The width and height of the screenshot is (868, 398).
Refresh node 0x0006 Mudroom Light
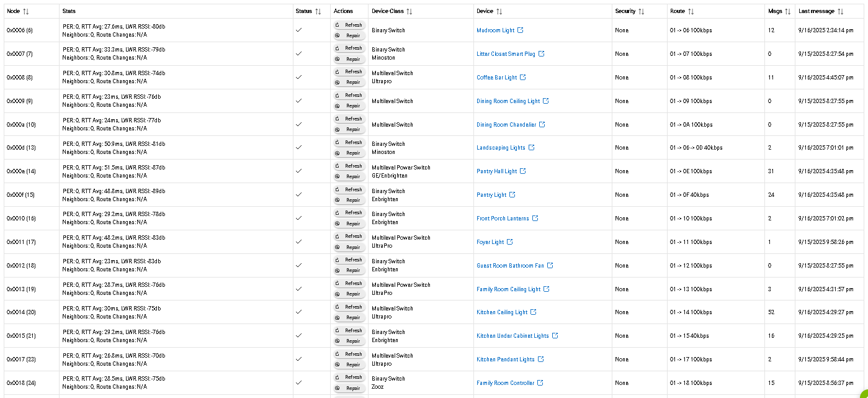coord(349,25)
